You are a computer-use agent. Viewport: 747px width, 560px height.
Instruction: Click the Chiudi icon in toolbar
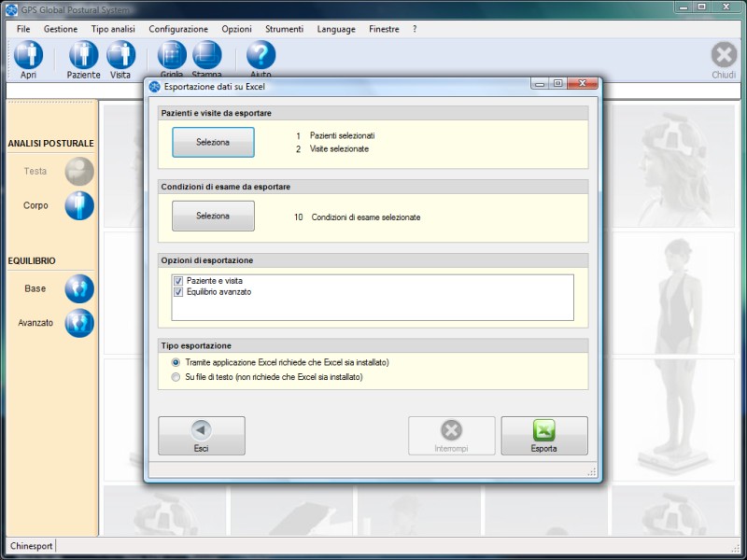tap(724, 55)
